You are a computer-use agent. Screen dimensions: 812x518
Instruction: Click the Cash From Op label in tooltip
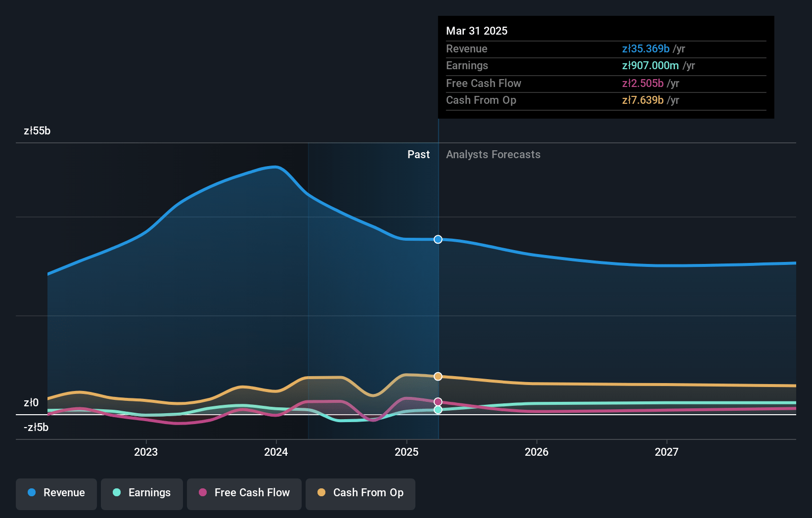[481, 100]
